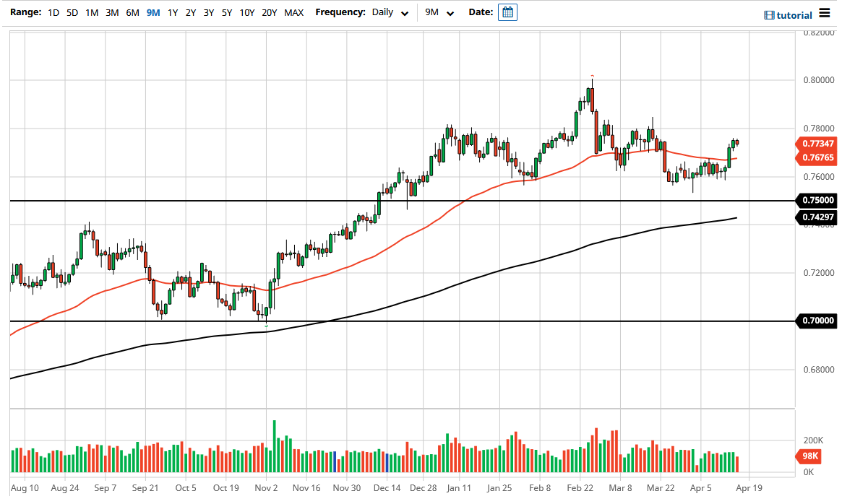Switch range to 5Y
842x504 pixels.
coord(227,12)
